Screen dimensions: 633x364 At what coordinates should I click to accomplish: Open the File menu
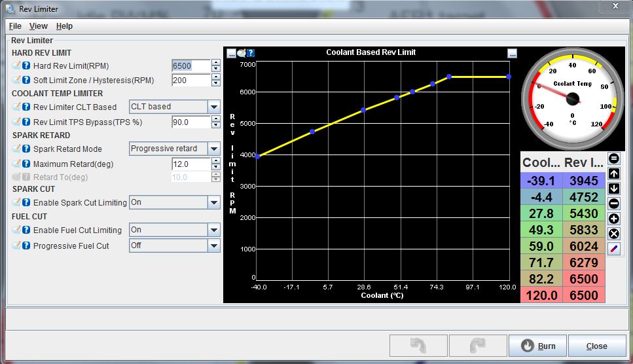coord(15,26)
